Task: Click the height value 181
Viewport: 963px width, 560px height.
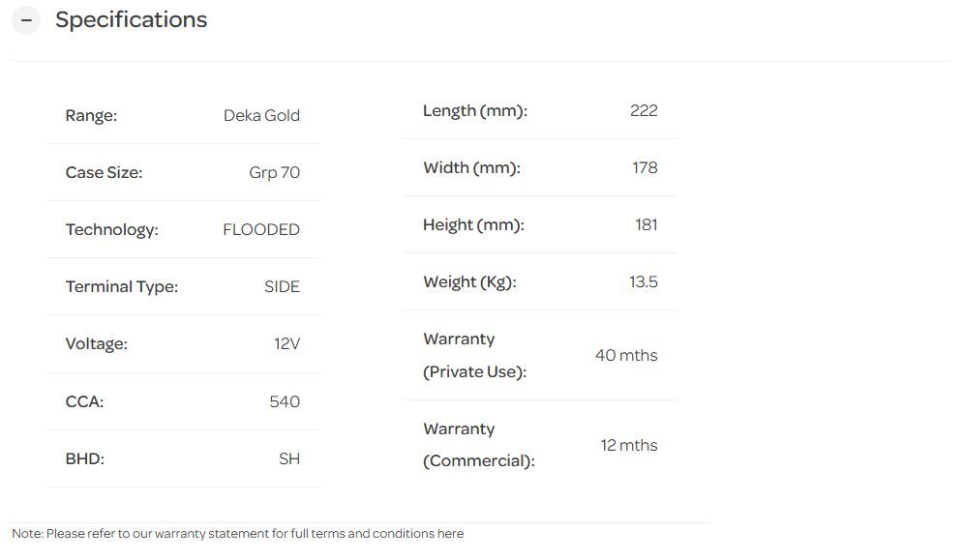Action: coord(647,224)
